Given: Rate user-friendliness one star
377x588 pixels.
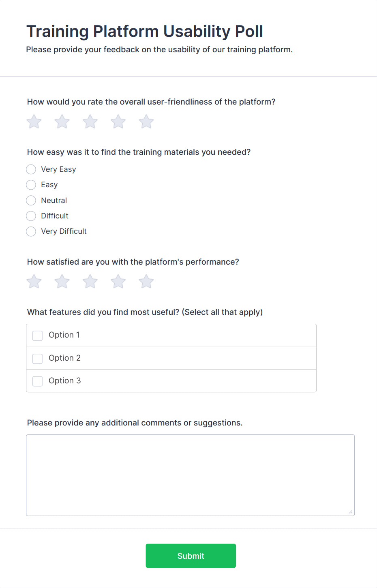Looking at the screenshot, I should [x=34, y=122].
